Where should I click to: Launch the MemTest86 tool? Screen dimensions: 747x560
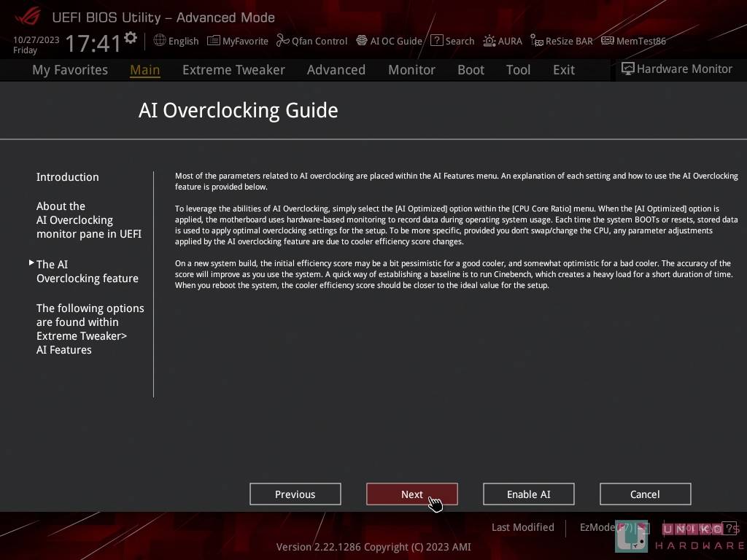coord(633,41)
